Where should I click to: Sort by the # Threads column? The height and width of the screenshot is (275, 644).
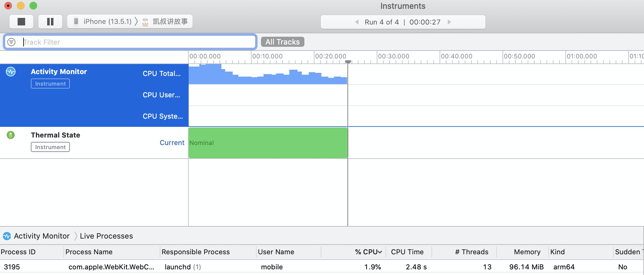pos(472,252)
